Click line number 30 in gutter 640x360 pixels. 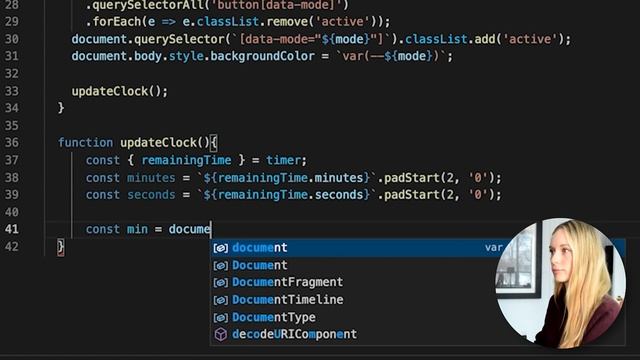[x=12, y=39]
